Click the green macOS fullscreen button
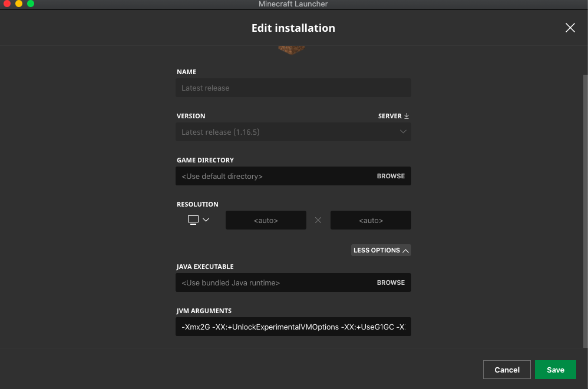This screenshot has height=389, width=588. [x=31, y=4]
